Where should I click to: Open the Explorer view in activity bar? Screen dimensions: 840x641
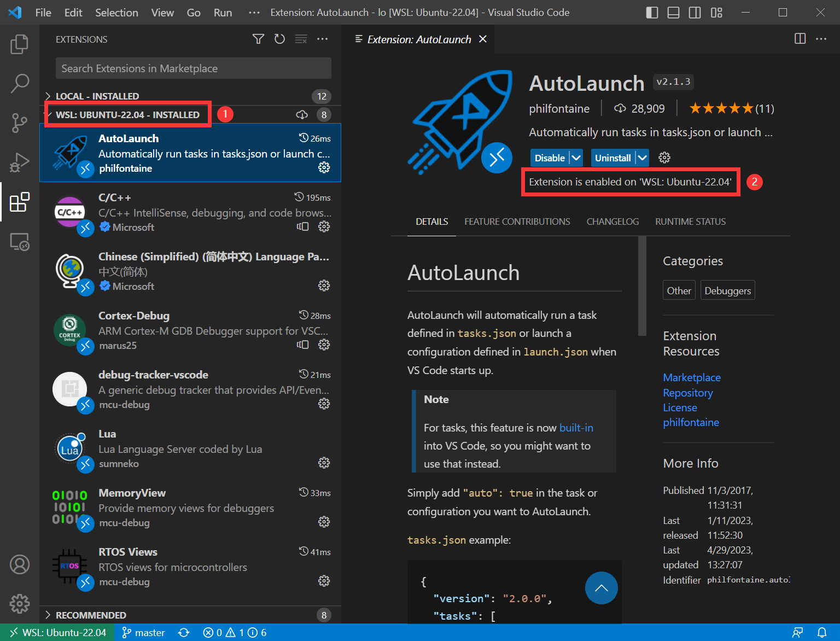point(20,44)
